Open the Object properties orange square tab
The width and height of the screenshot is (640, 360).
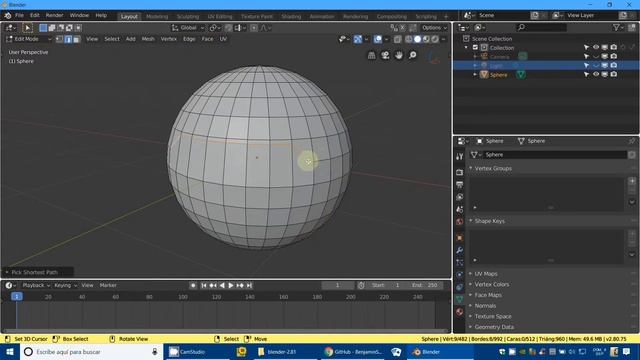click(460, 238)
